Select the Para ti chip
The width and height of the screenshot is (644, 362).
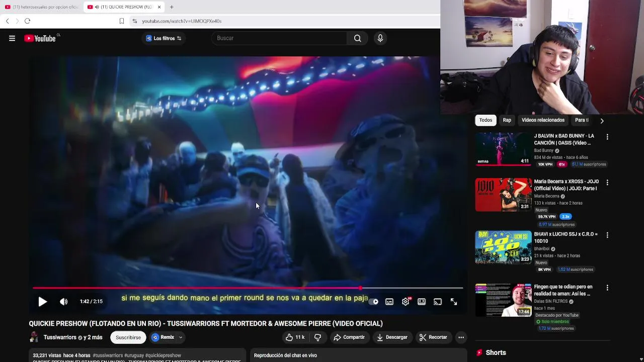[x=582, y=120]
